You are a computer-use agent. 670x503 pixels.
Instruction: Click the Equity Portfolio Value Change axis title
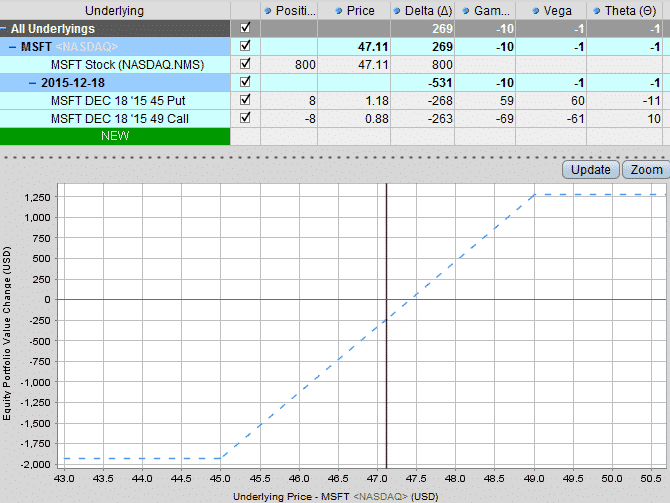coord(6,333)
